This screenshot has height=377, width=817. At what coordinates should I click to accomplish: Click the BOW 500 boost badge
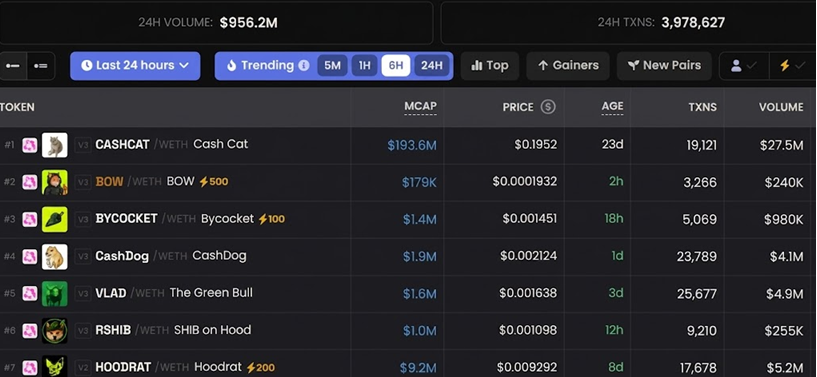point(214,182)
